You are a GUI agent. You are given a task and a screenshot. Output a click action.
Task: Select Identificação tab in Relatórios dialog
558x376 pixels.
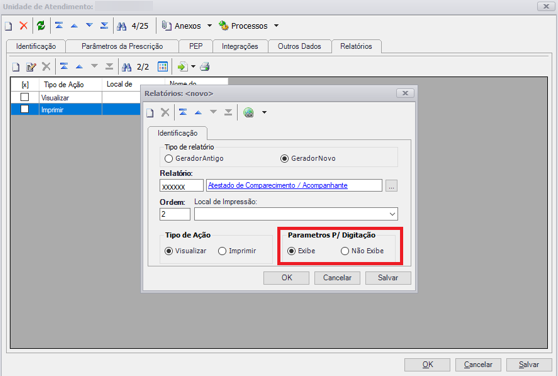coord(178,133)
